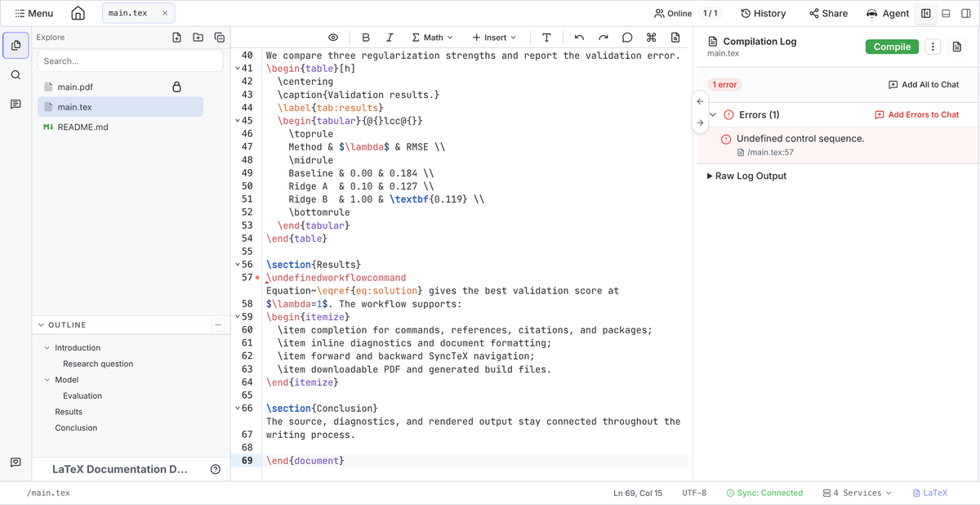This screenshot has height=505, width=980.
Task: Open help icon in LaTeX Documentation panel
Action: (216, 469)
